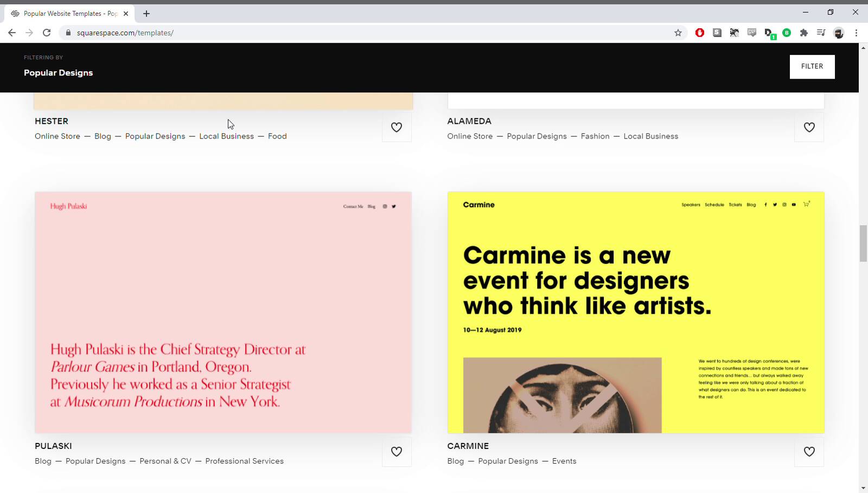Close the Popular Website Templates tab

point(126,14)
